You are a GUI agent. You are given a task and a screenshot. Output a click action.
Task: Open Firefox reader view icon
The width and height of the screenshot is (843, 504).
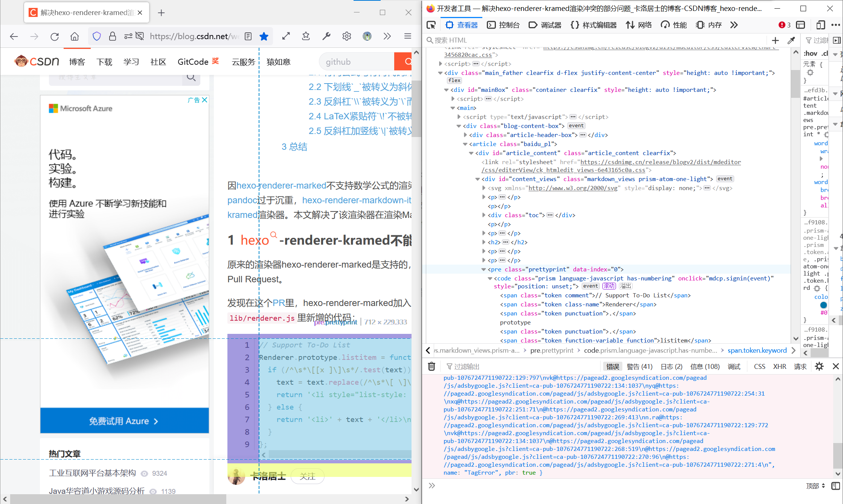[x=248, y=36]
